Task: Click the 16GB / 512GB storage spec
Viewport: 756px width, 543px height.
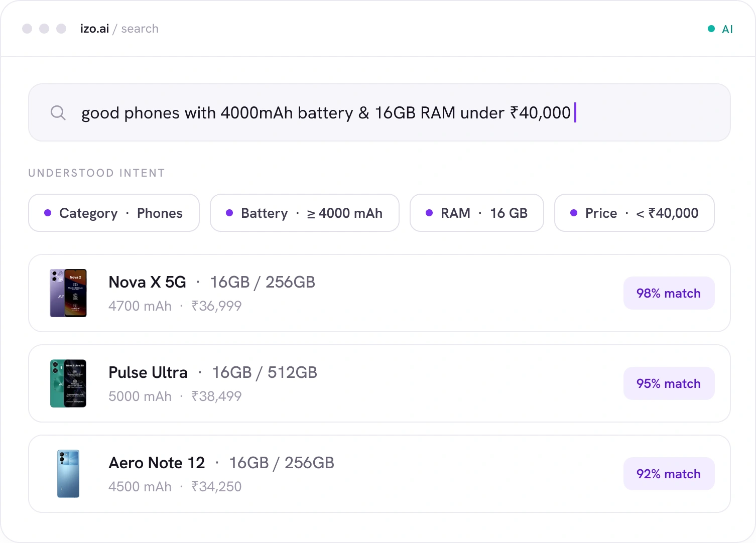Action: point(265,372)
